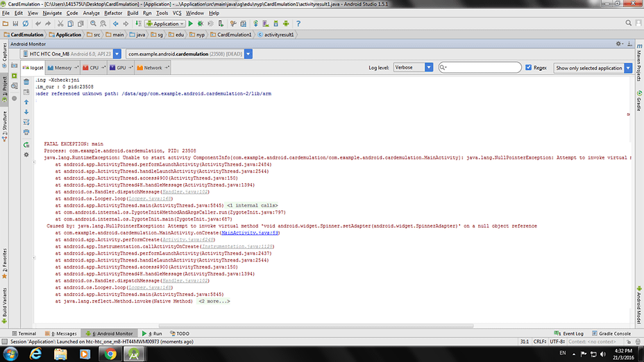Open Chrome from the Windows taskbar

[x=110, y=354]
